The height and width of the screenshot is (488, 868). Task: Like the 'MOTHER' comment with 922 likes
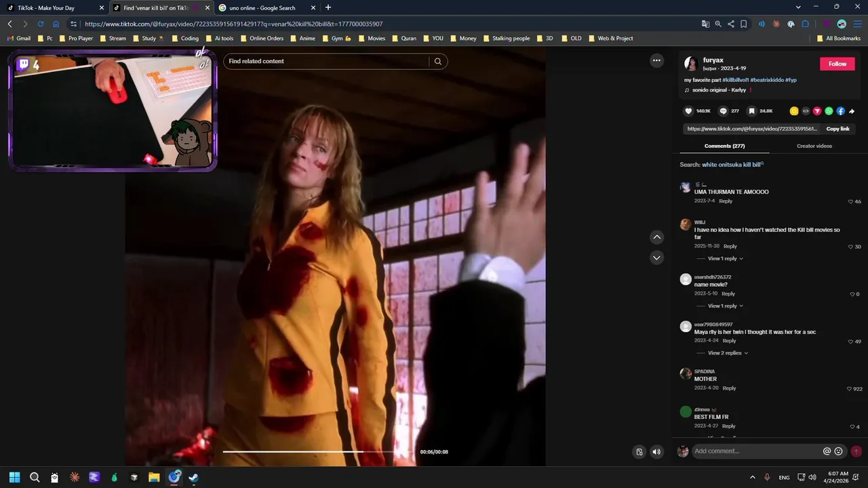[x=850, y=389]
